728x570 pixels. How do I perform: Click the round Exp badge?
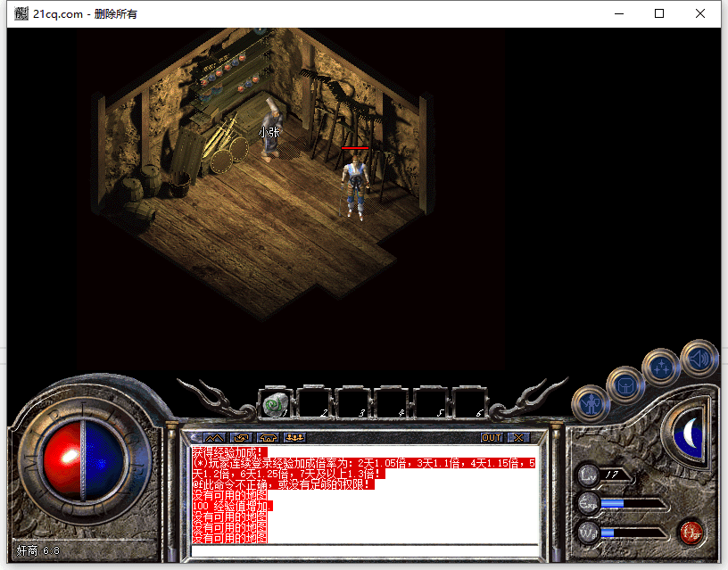(588, 504)
